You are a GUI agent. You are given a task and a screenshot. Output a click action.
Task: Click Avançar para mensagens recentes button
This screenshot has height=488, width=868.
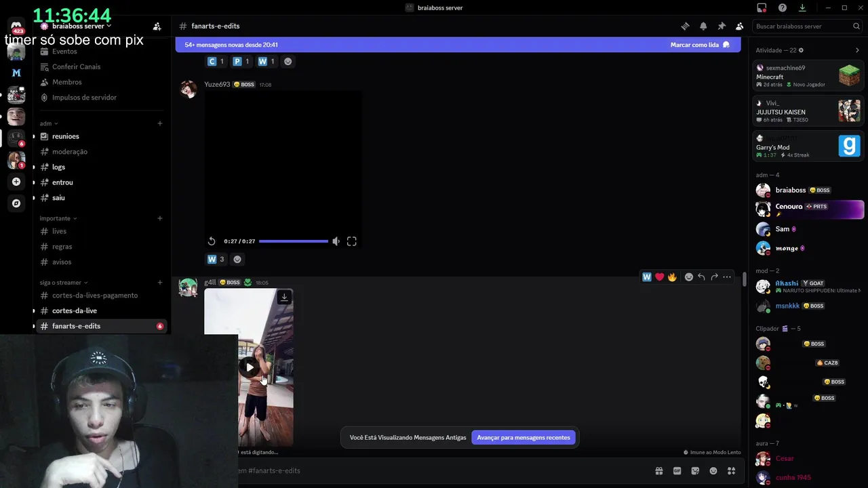(x=524, y=437)
